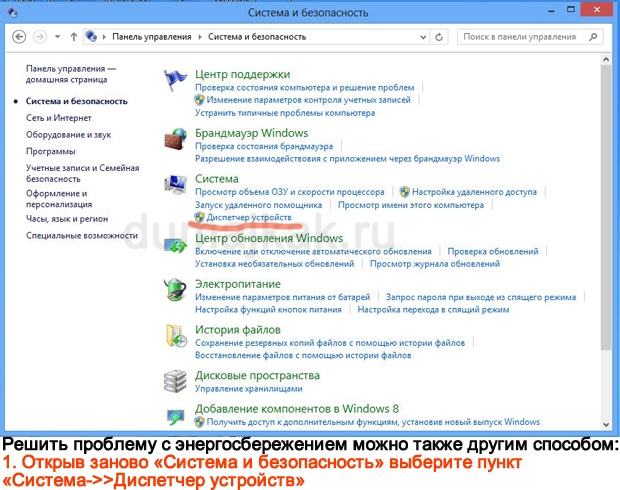
Task: Click Настройка перехода в спящий режим
Action: coord(433,309)
